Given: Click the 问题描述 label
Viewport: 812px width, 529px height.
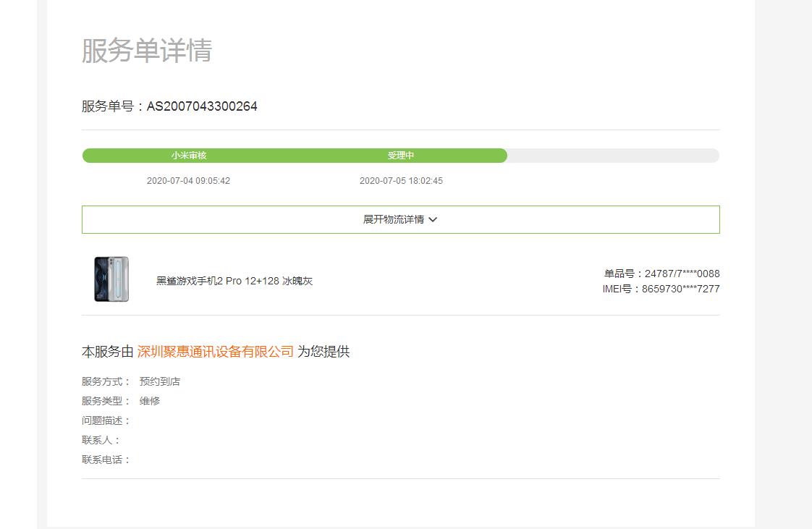Looking at the screenshot, I should coord(106,420).
